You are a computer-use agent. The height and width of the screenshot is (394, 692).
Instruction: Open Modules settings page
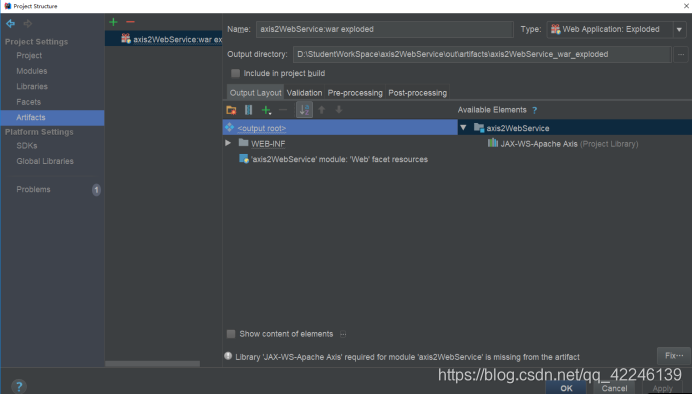pos(32,71)
